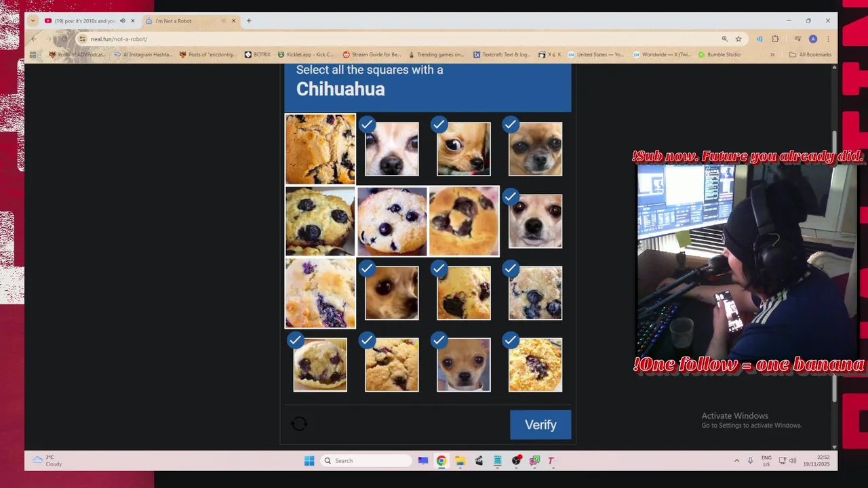Open the 'Trending games on...' bookmark
The image size is (868, 488).
435,55
